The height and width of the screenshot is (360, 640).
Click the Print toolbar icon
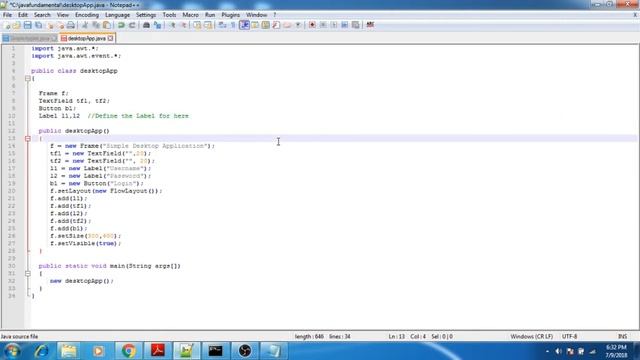(71, 25)
